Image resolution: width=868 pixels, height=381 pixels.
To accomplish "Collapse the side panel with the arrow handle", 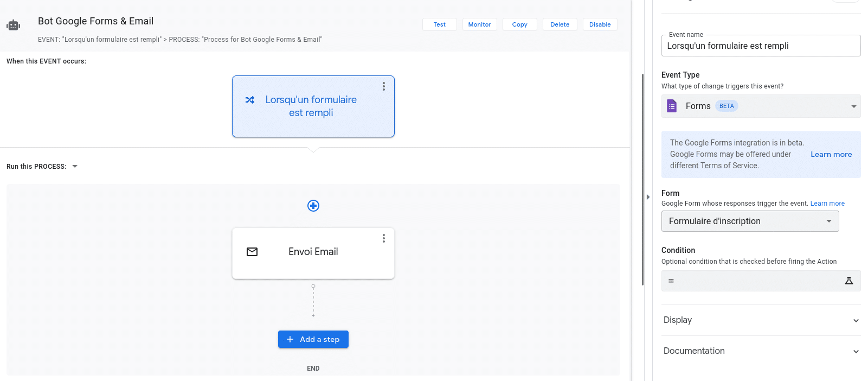I will point(648,197).
